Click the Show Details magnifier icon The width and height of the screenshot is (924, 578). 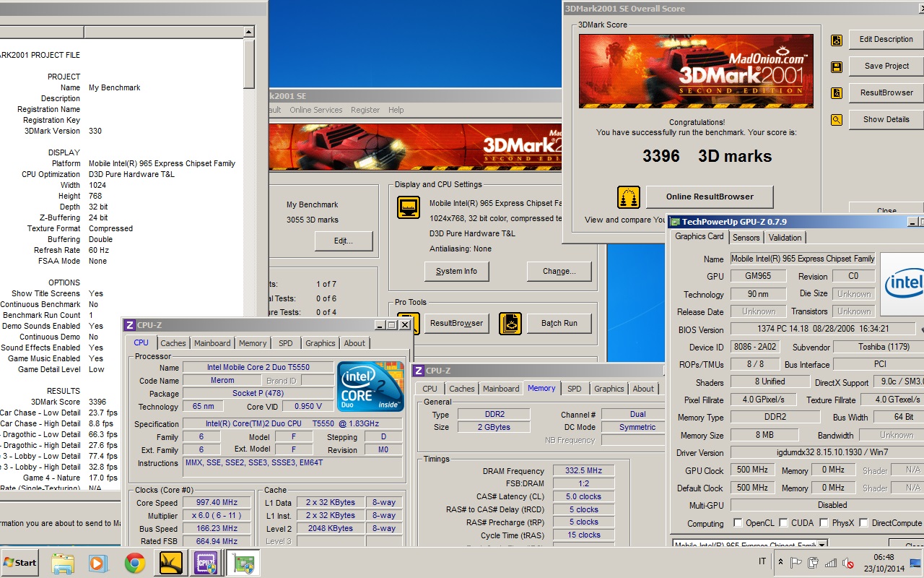tap(837, 120)
